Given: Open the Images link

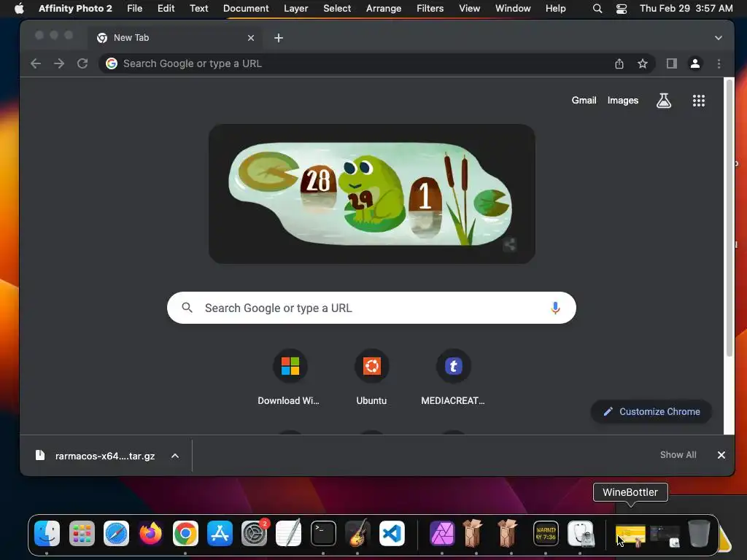Looking at the screenshot, I should pyautogui.click(x=623, y=100).
